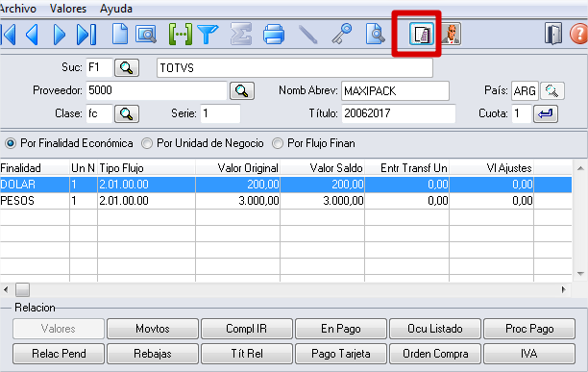Click the Pago Tarjeta button
Screen dimensions: 588x372
coord(341,354)
